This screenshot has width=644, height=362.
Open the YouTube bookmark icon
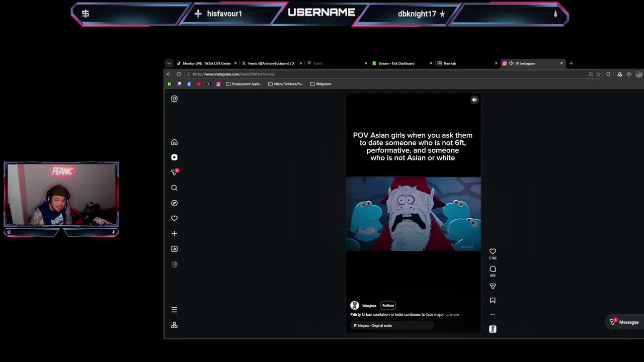[x=199, y=84]
